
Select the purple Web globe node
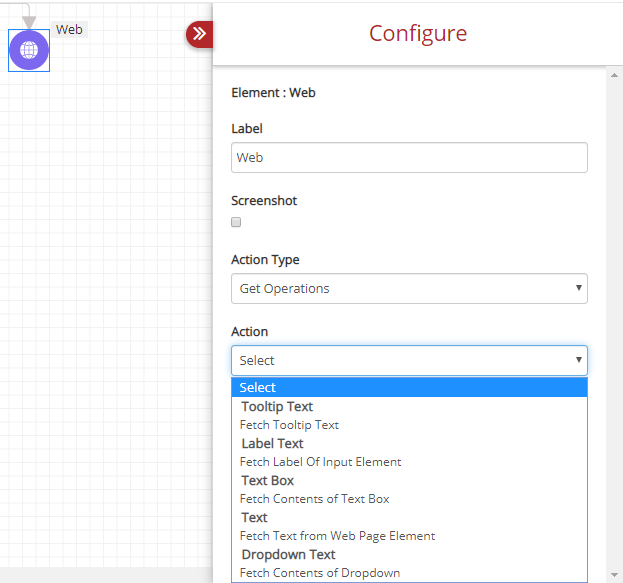29,50
